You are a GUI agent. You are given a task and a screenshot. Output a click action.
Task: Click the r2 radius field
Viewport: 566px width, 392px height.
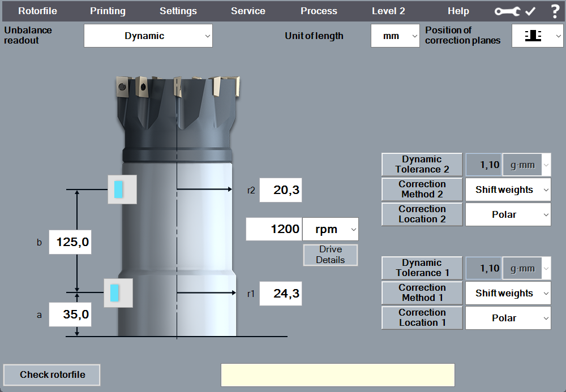click(281, 190)
